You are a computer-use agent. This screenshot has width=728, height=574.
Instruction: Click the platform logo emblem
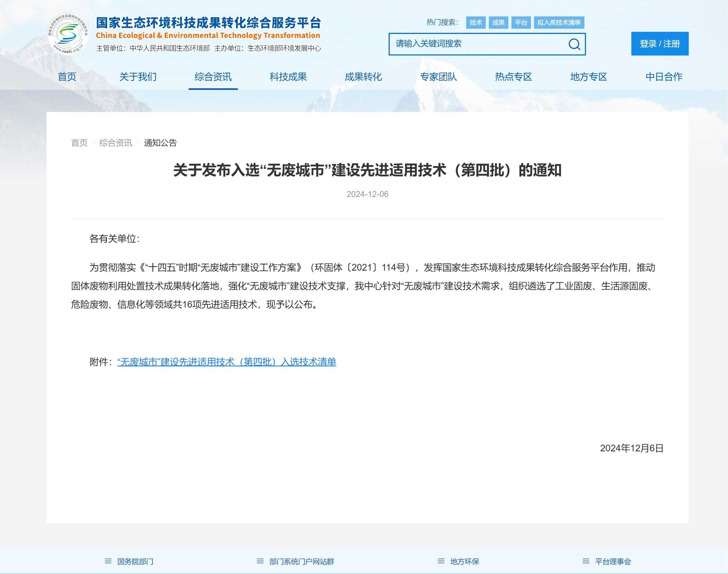click(x=68, y=34)
